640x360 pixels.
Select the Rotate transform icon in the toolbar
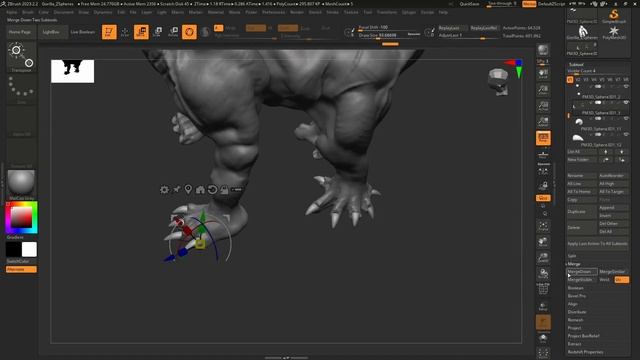173,32
